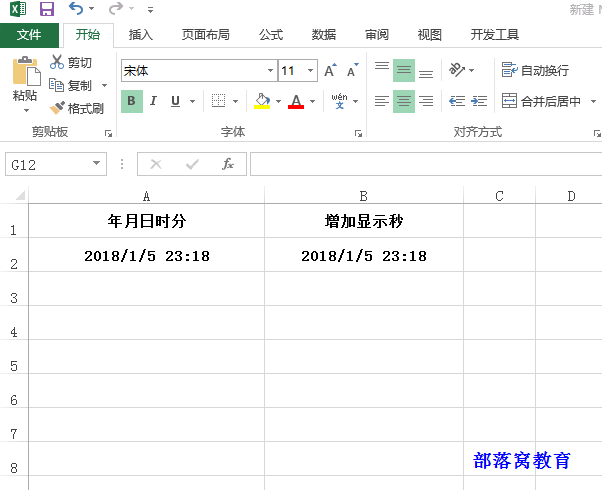Screen dimensions: 602x490
Task: Save the workbook with the floppy icon
Action: click(x=47, y=8)
